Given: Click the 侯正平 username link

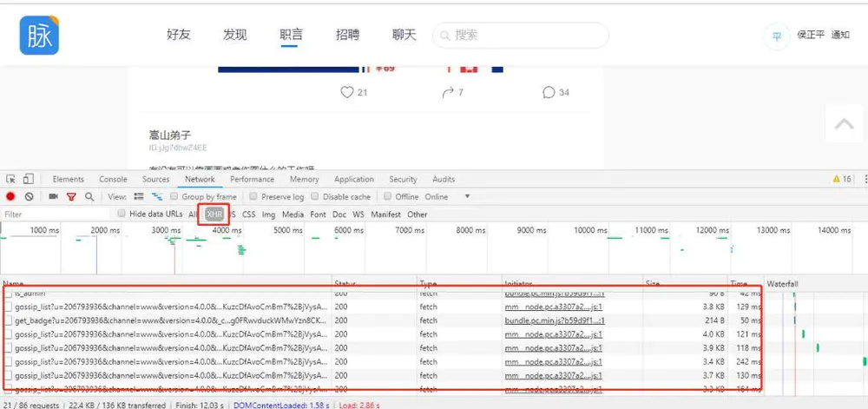Looking at the screenshot, I should point(811,35).
